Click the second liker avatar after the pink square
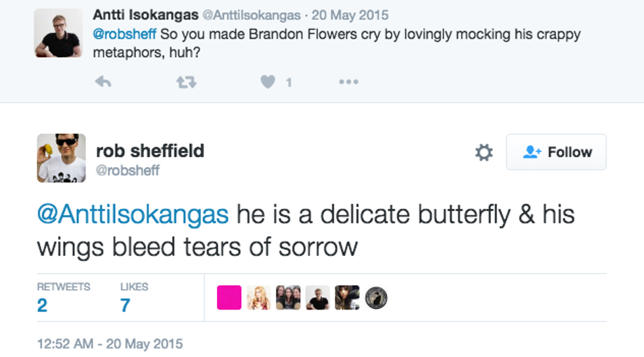This screenshot has height=357, width=644. (x=288, y=298)
